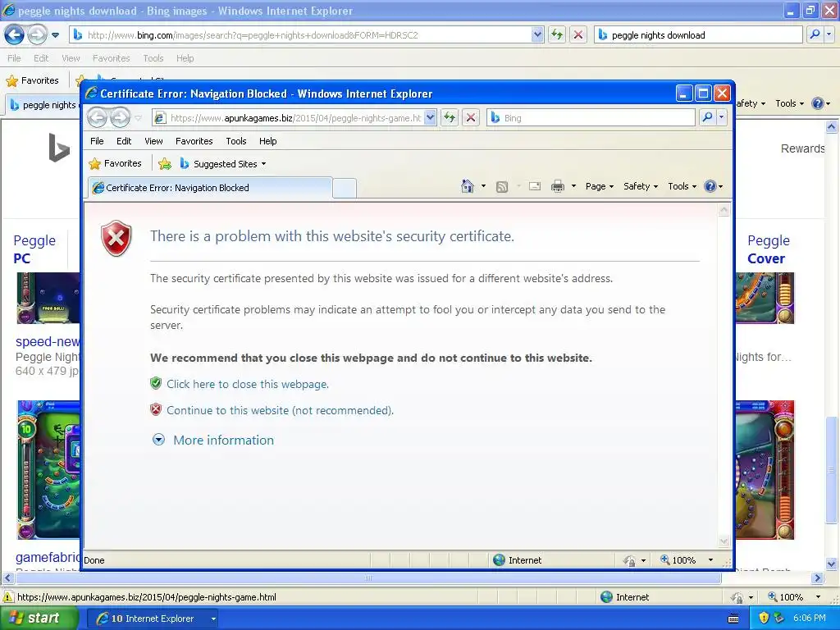Click the apunkagames.biz address bar field
This screenshot has height=630, width=840.
(x=296, y=118)
